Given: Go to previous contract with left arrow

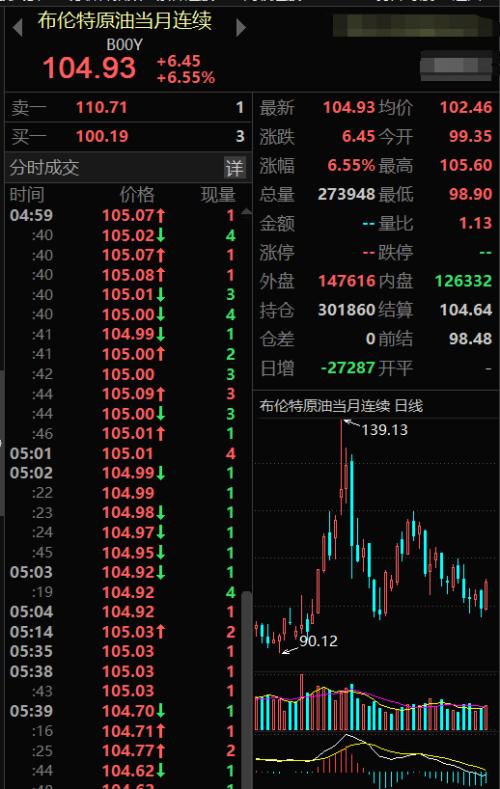Looking at the screenshot, I should [18, 28].
